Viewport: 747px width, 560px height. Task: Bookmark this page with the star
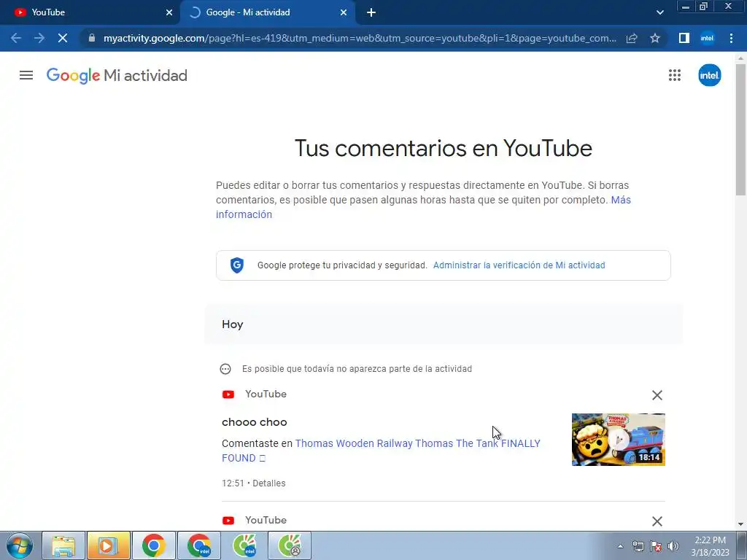tap(655, 38)
